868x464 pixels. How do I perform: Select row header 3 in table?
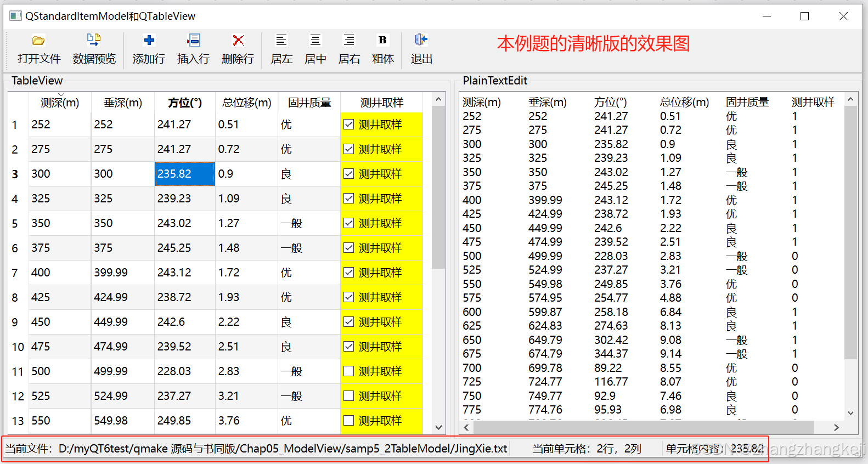tap(18, 174)
